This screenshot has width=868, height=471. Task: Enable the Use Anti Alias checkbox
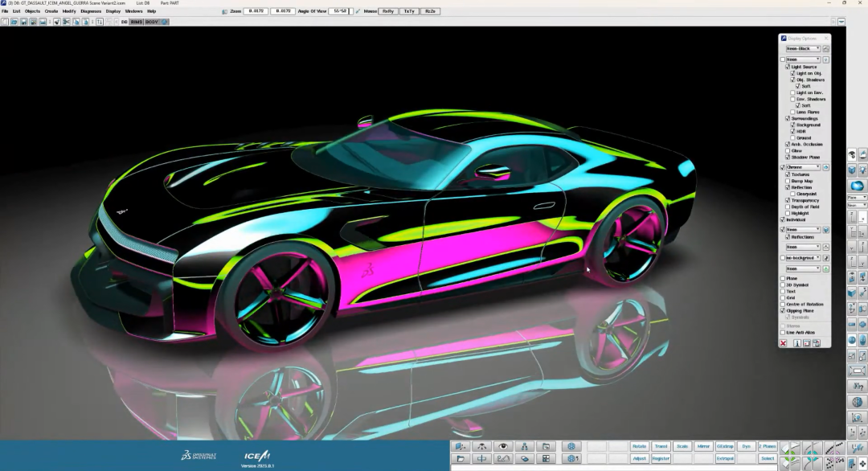pos(783,333)
